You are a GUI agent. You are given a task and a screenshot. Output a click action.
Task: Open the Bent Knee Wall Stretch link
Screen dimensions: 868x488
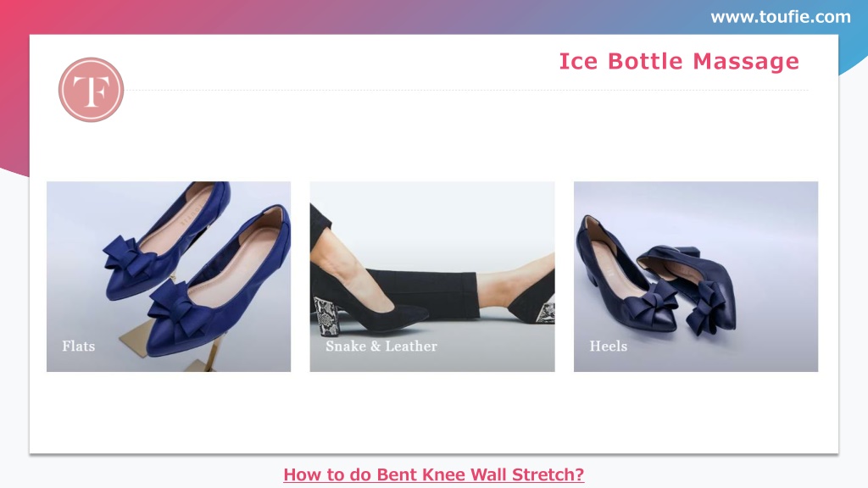click(x=433, y=474)
